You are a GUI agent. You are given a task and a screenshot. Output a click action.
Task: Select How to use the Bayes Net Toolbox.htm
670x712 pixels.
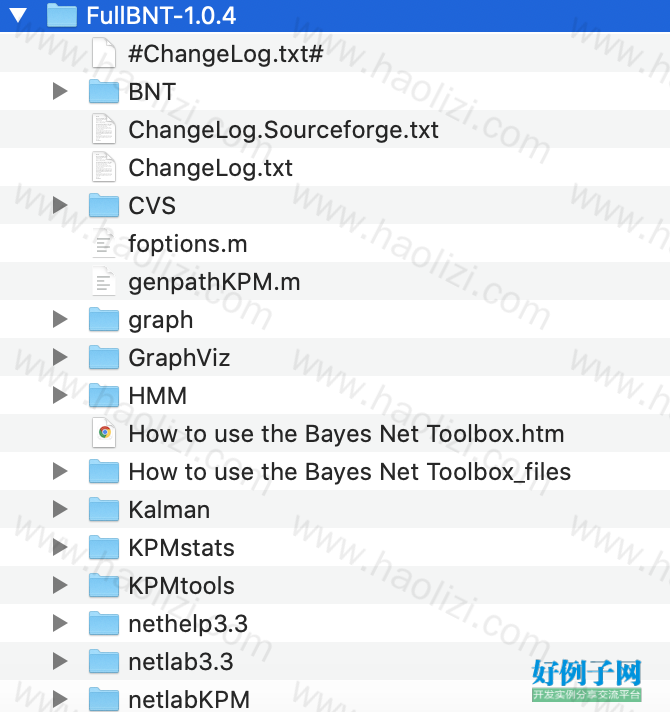click(x=346, y=434)
